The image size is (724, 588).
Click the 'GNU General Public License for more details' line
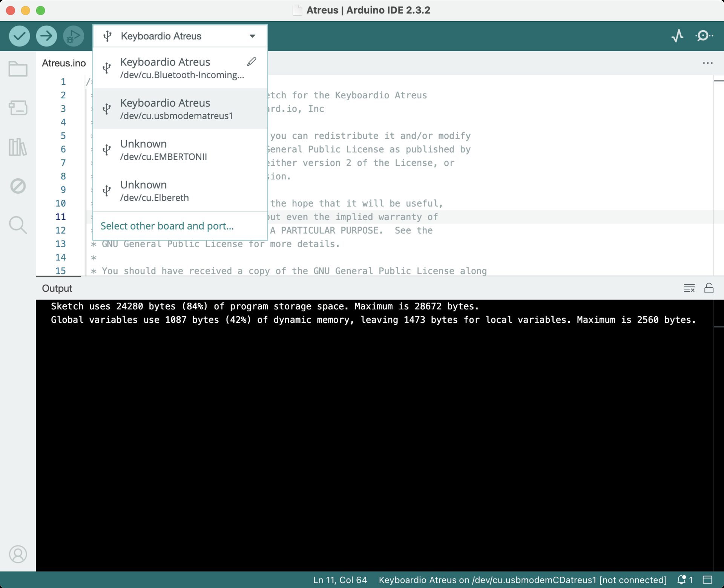tap(216, 244)
